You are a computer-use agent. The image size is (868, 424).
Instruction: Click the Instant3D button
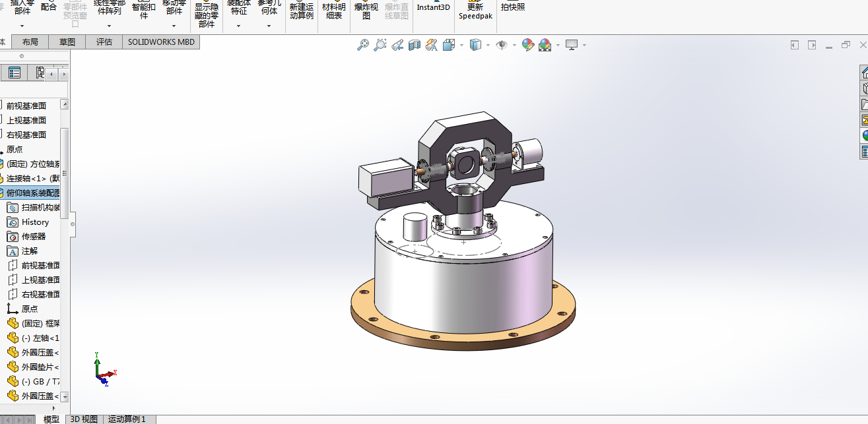pyautogui.click(x=433, y=8)
